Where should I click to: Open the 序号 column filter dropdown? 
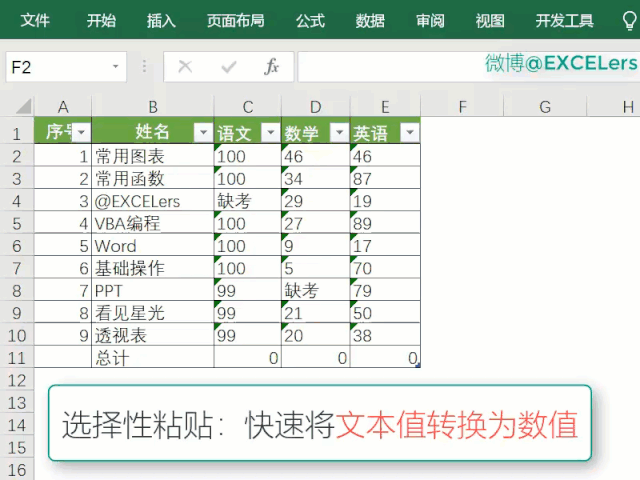tap(82, 132)
